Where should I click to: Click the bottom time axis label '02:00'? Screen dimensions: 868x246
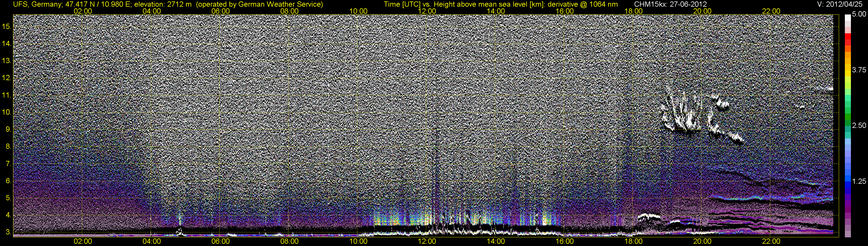click(83, 241)
